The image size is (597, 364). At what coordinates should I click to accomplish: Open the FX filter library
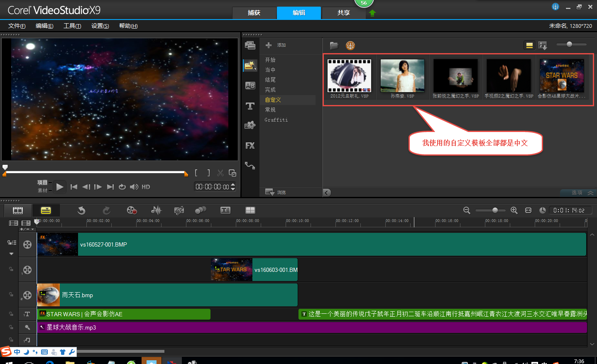click(x=250, y=146)
